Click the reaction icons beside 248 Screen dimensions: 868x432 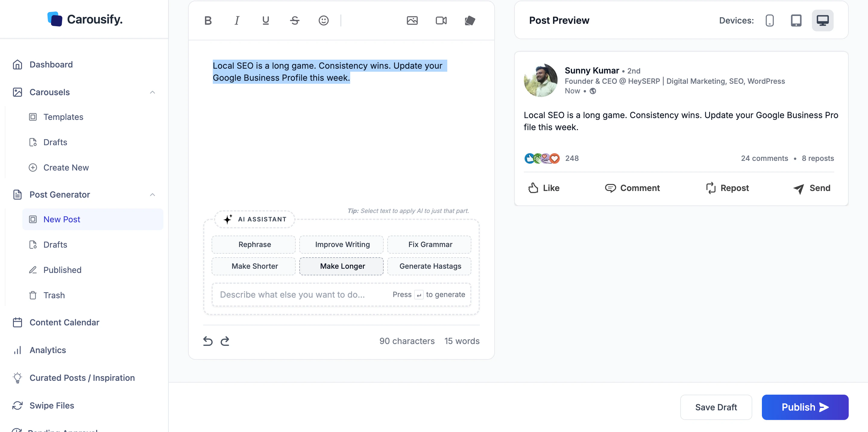542,158
